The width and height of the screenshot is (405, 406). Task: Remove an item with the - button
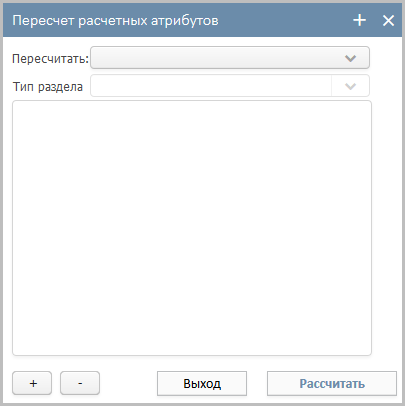click(x=80, y=383)
